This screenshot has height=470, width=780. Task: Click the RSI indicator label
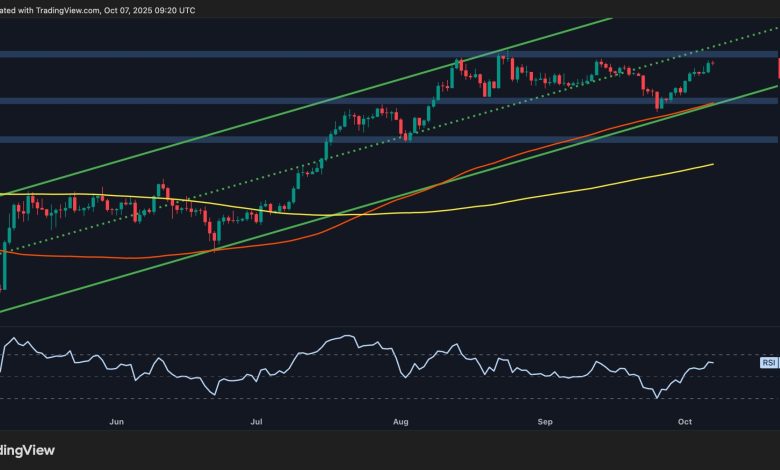pyautogui.click(x=769, y=363)
